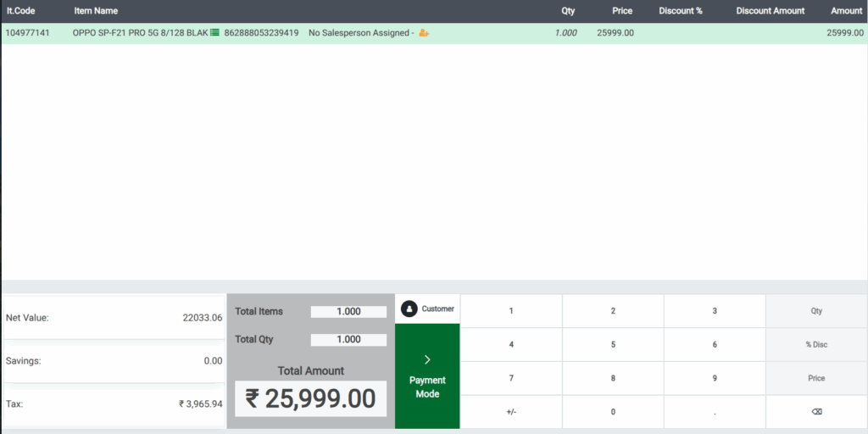Screen dimensions: 868x434
Task: Tap keypad digit 0
Action: pyautogui.click(x=613, y=412)
